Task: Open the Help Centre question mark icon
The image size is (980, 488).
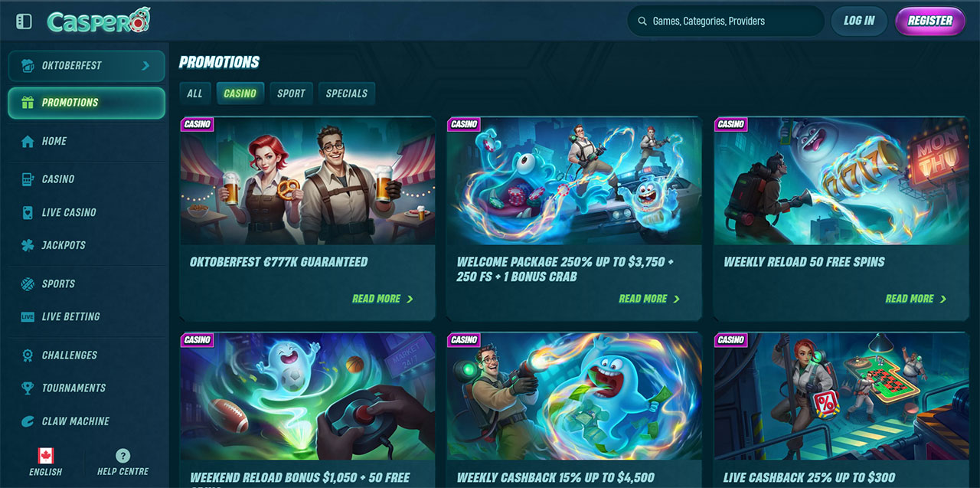Action: pos(122,455)
